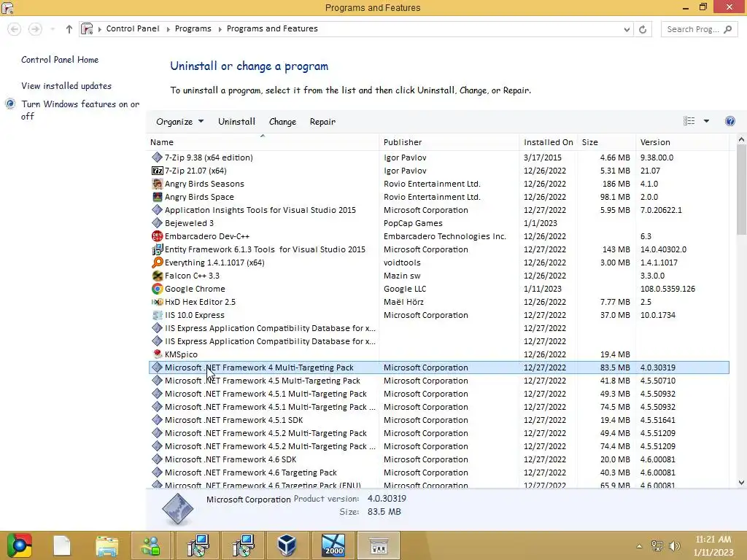Show hidden tray icons arrow
Screen dimensions: 747x560
click(639, 546)
